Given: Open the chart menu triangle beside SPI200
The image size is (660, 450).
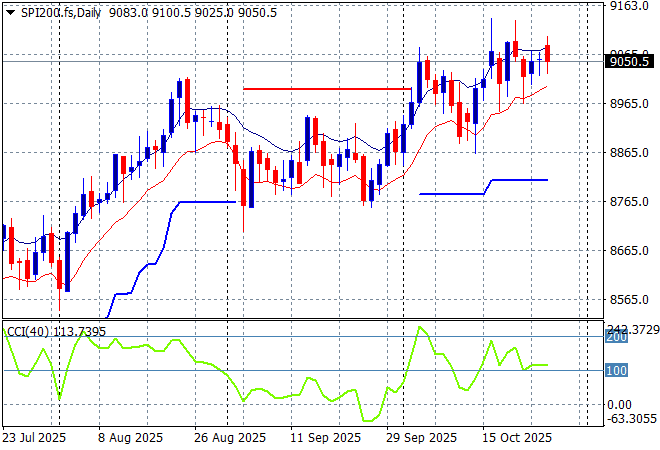Looking at the screenshot, I should (x=11, y=13).
